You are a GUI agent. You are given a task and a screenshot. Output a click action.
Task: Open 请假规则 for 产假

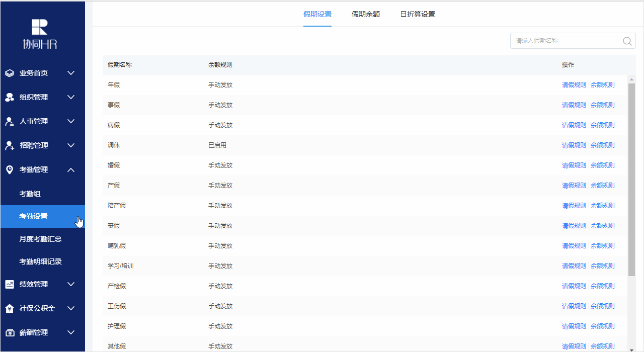coord(574,186)
